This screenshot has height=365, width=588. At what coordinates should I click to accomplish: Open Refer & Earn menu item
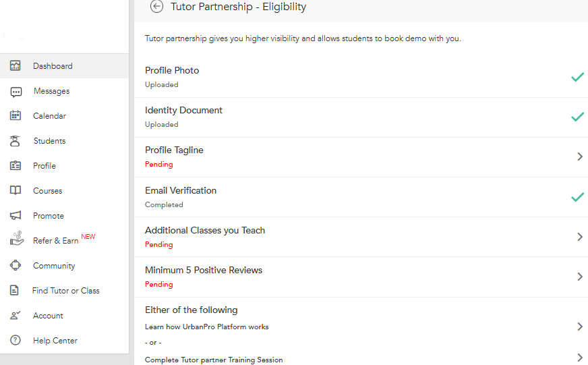(x=56, y=241)
